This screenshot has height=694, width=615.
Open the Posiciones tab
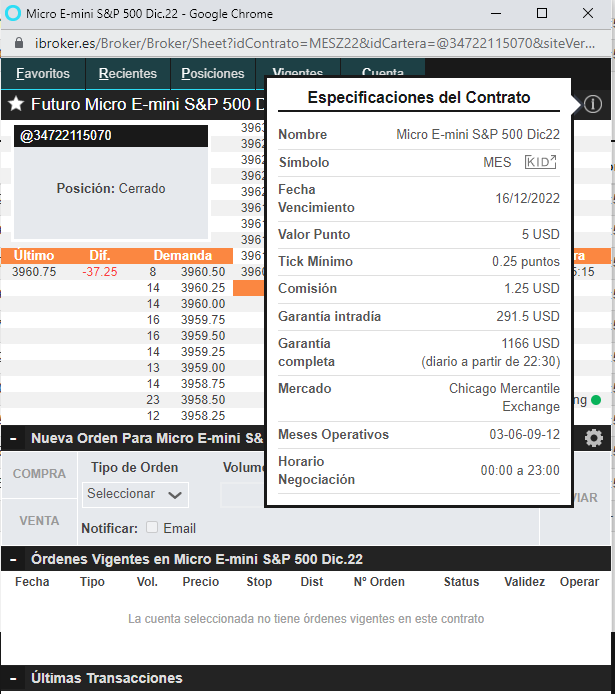coord(213,73)
